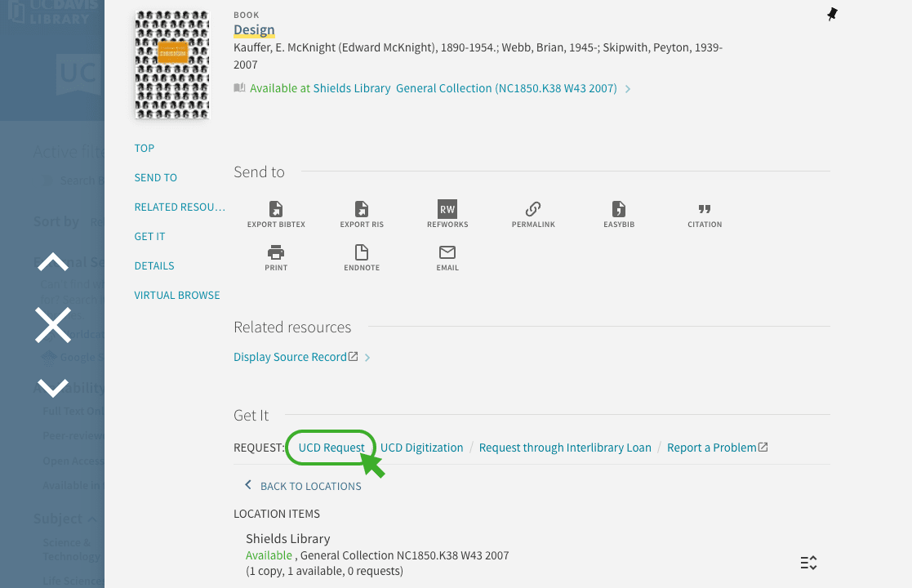Image resolution: width=912 pixels, height=588 pixels.
Task: Open the location items sort/filter control
Action: click(808, 563)
